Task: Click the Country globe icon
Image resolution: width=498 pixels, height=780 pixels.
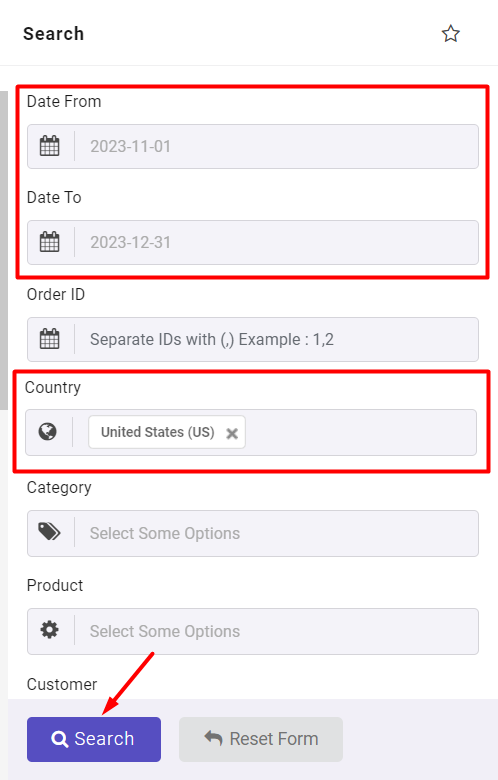Action: point(48,432)
